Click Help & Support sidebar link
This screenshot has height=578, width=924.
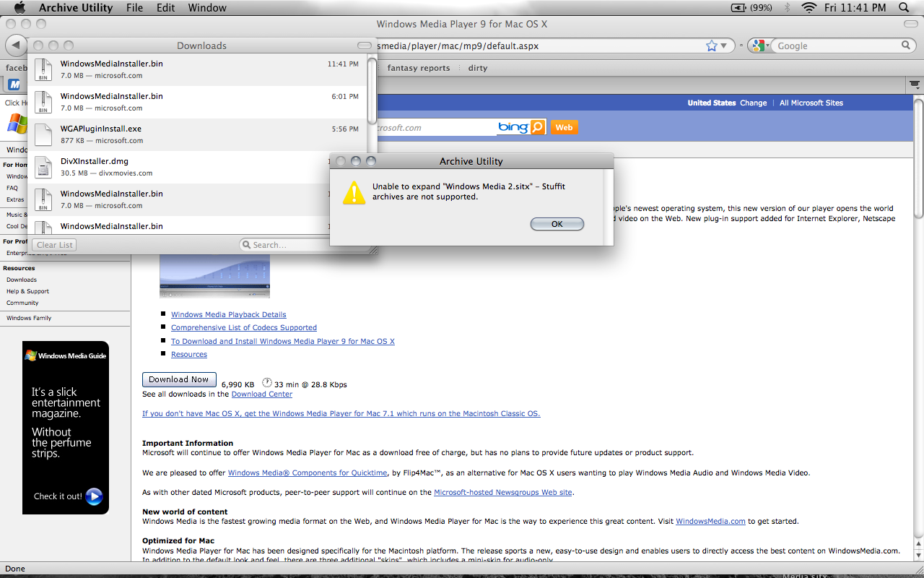click(27, 291)
